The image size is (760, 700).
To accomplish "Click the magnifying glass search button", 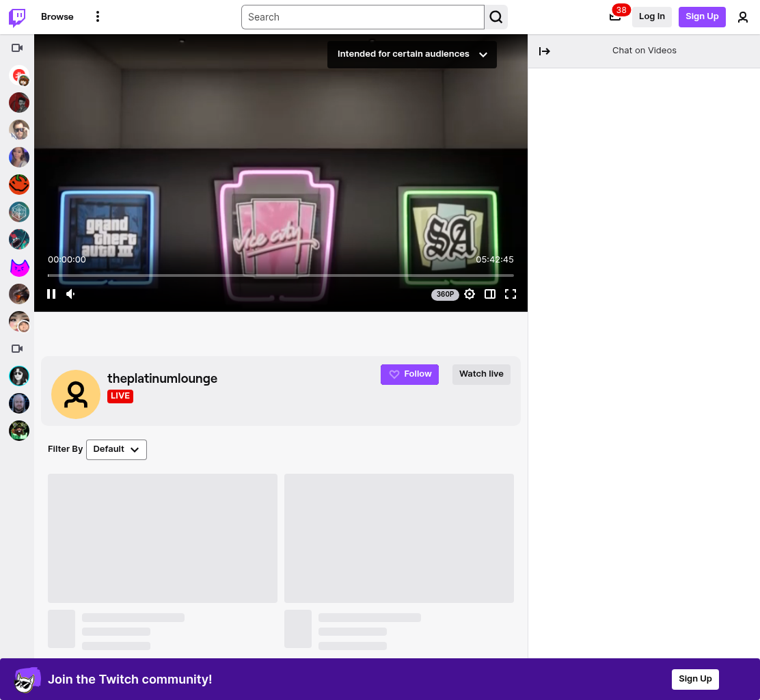I will [496, 17].
